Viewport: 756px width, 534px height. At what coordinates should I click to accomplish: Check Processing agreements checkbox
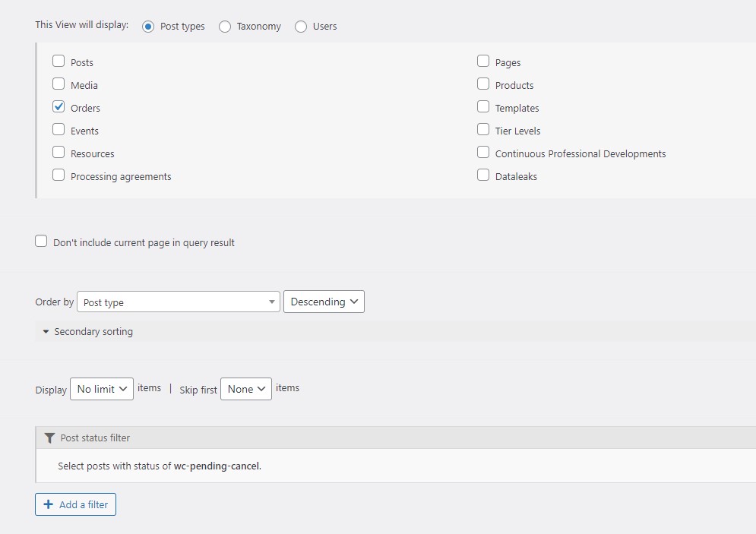(x=59, y=175)
